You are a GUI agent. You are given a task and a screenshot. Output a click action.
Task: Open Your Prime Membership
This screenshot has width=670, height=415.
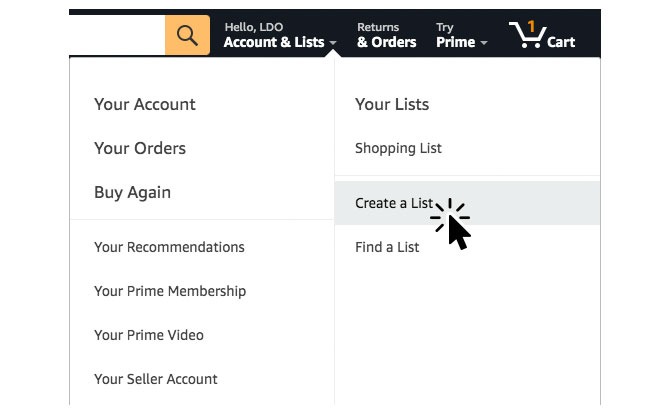170,291
